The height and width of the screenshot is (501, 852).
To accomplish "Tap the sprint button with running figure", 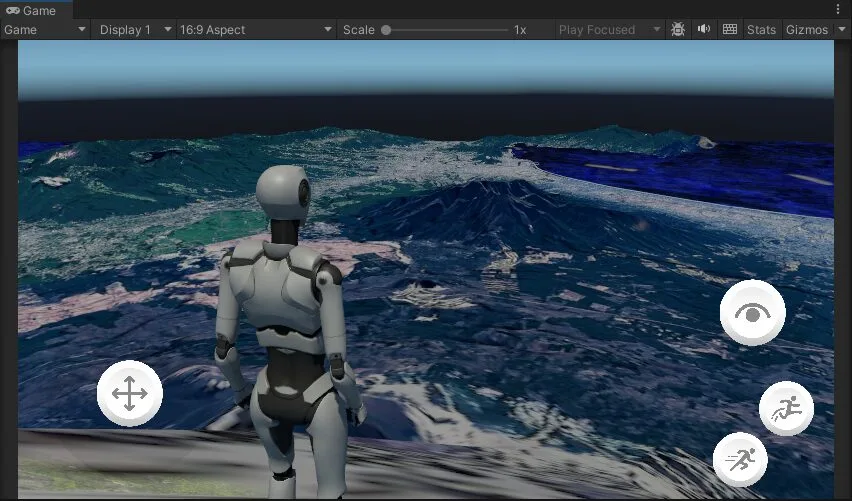I will 740,460.
